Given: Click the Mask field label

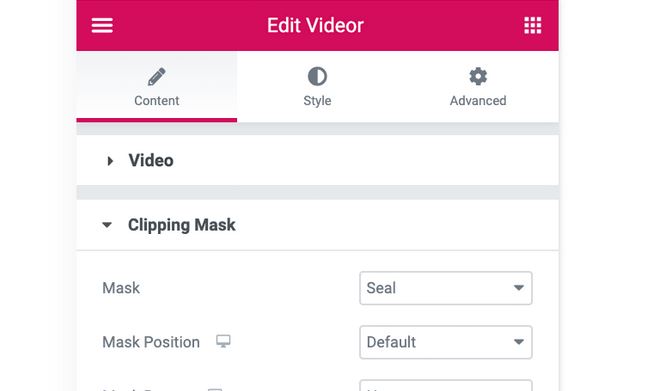Looking at the screenshot, I should click(121, 288).
